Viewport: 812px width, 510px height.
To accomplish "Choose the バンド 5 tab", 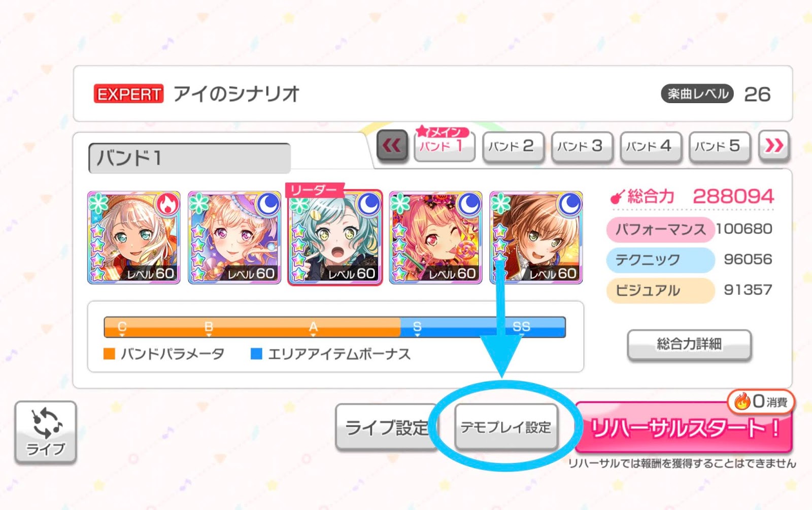I will 719,147.
